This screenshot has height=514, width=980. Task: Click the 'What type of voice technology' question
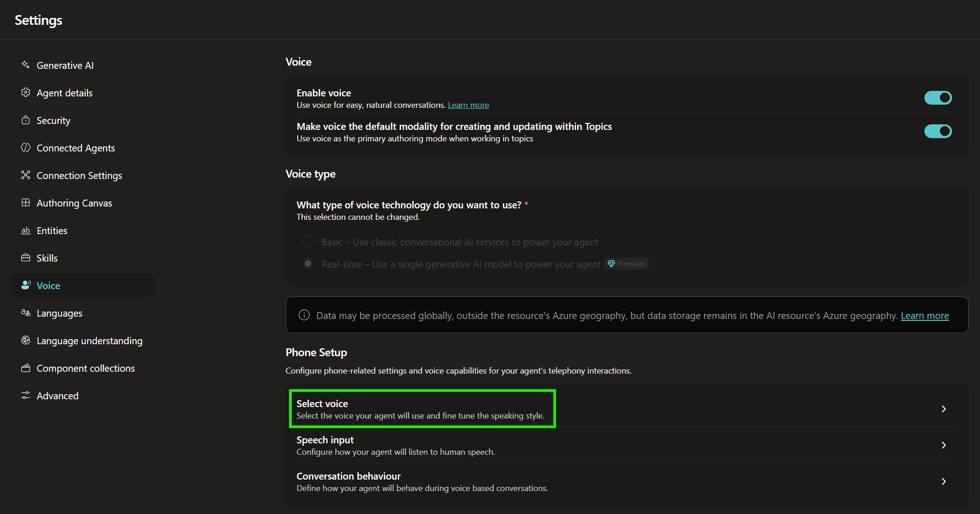pos(409,205)
